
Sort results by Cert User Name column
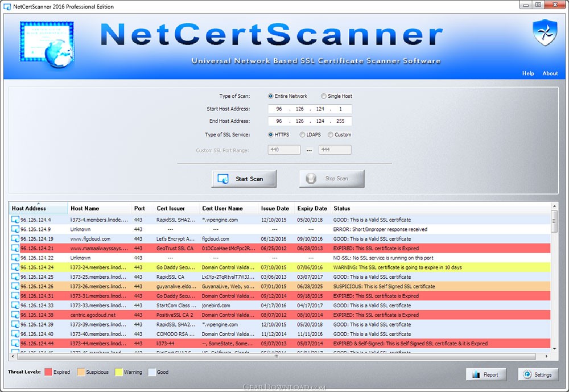[229, 208]
